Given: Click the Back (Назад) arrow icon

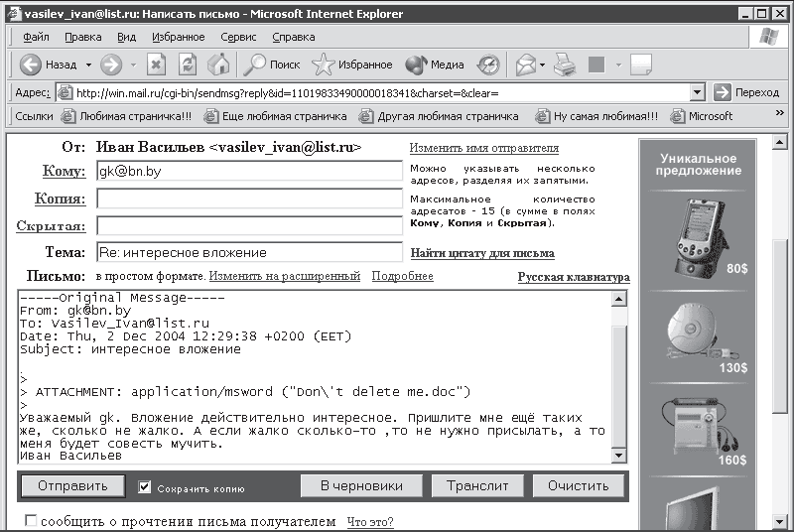Looking at the screenshot, I should click(31, 65).
